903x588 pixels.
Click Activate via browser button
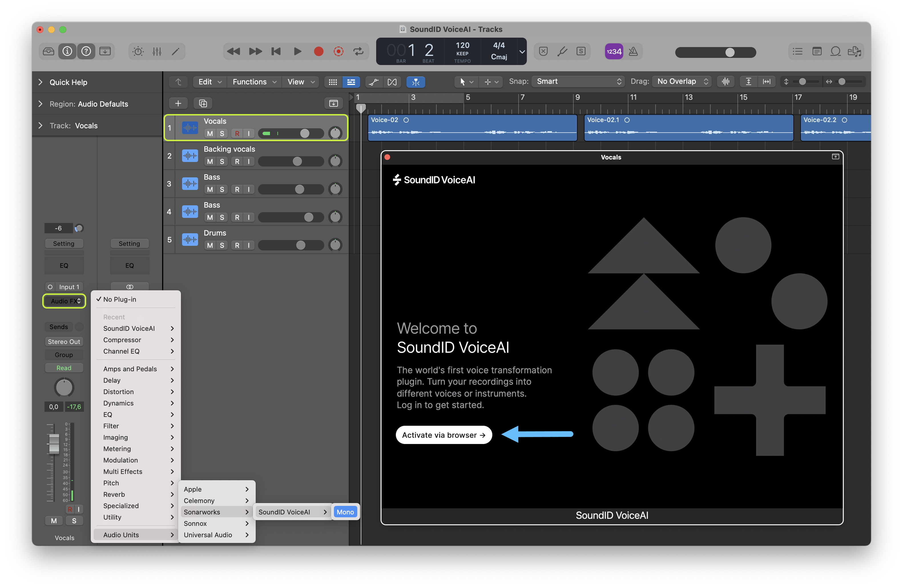click(444, 435)
